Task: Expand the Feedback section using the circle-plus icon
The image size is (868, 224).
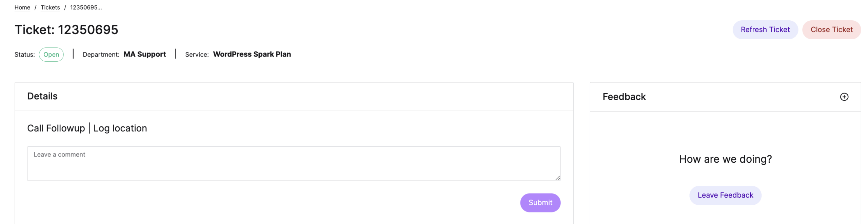Action: click(x=845, y=97)
